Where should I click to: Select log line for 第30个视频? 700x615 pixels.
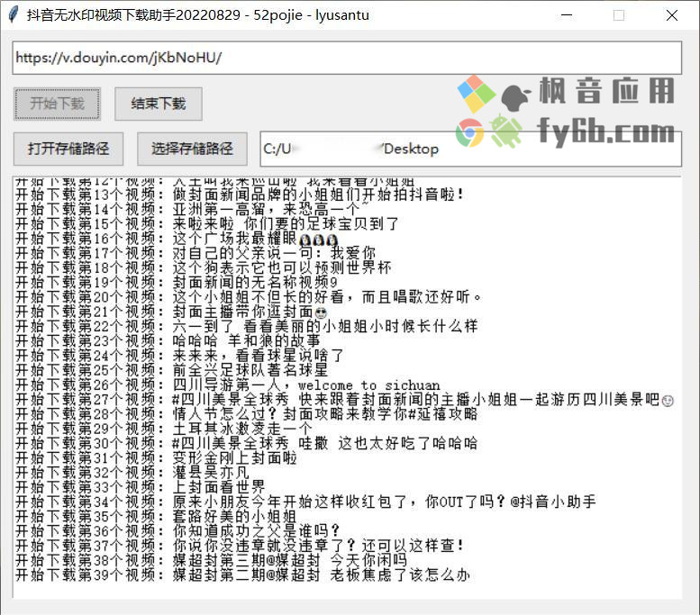coord(247,443)
